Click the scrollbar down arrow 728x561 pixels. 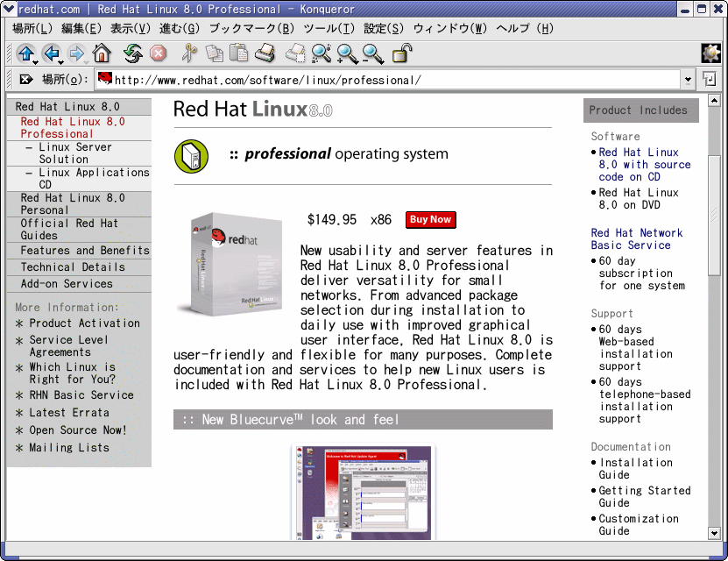pos(714,533)
